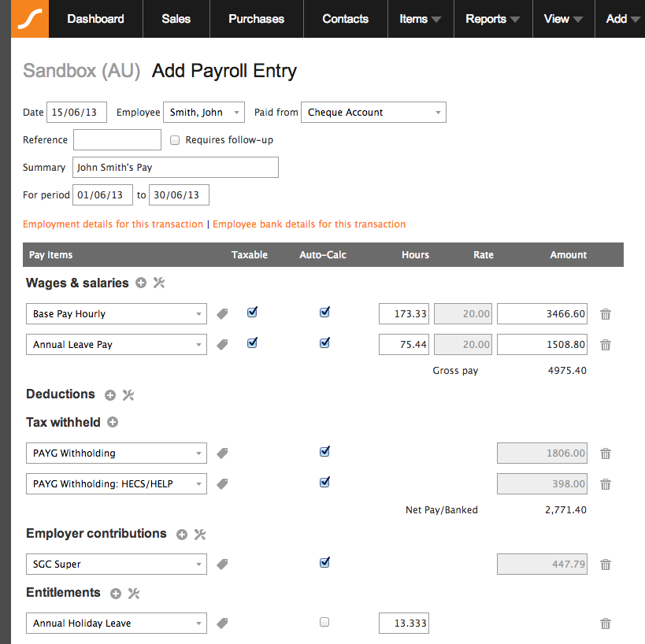Click the empty Reference field
This screenshot has height=644, width=645.
coord(117,140)
